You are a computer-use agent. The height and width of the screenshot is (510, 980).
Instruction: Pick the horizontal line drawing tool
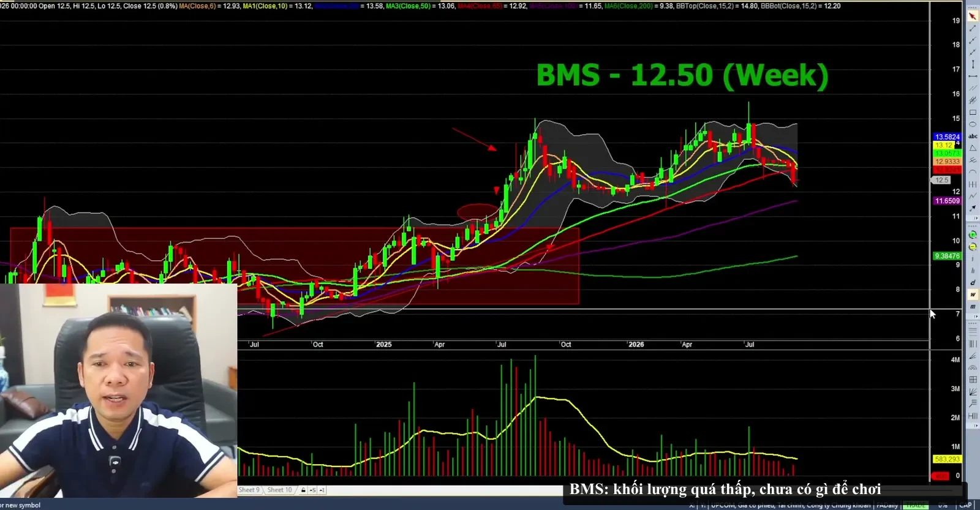click(973, 76)
